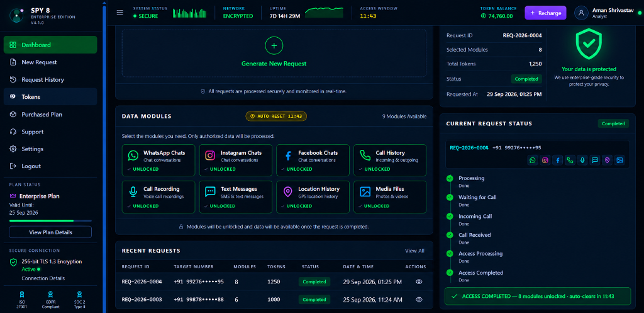Screen dimensions: 644x313
Task: Open the hamburger menu in top bar
Action: tap(120, 13)
